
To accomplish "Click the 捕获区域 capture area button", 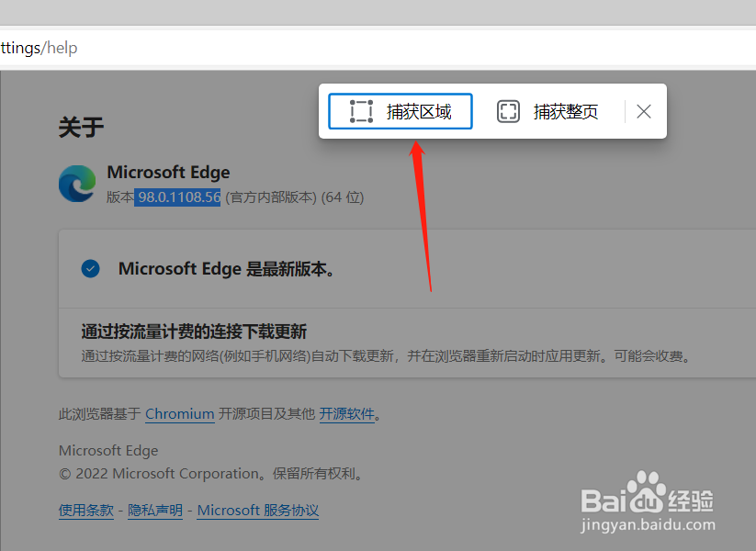I will click(401, 111).
